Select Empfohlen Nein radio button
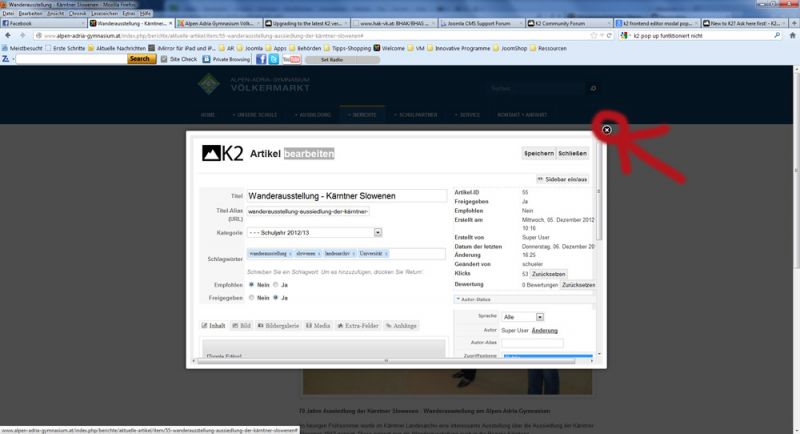 [x=251, y=285]
